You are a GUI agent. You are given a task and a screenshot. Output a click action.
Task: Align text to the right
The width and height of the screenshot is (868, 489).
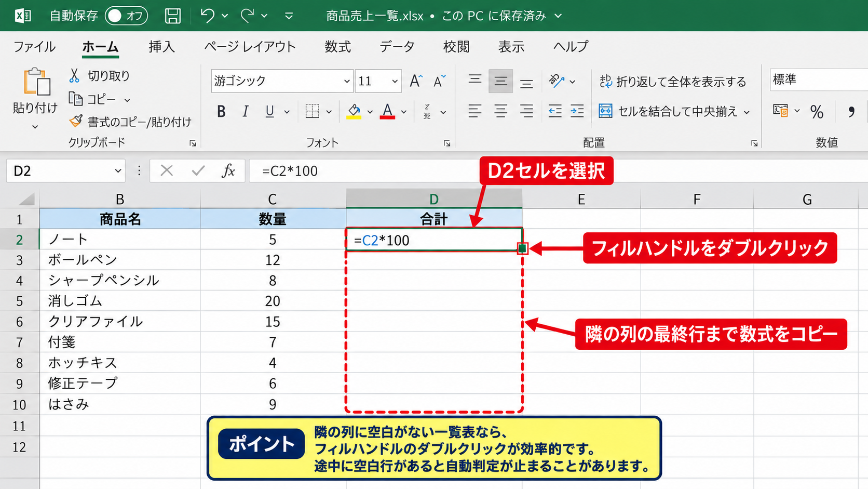coord(526,111)
